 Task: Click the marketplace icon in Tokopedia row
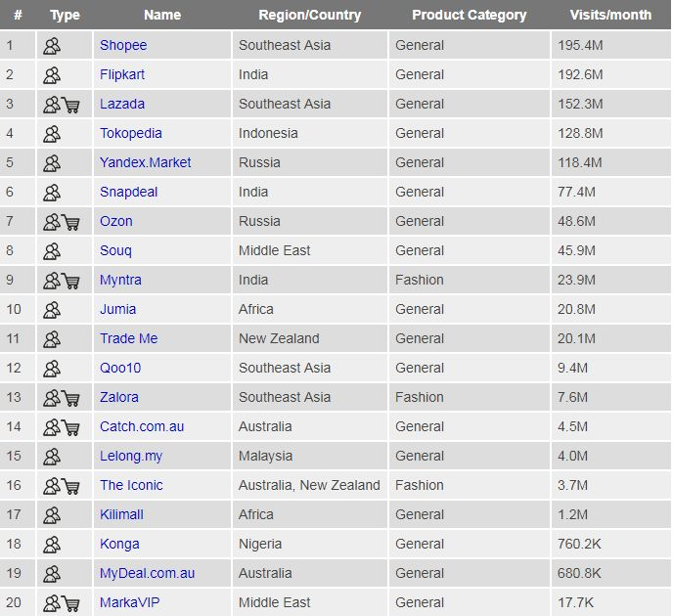tap(52, 134)
